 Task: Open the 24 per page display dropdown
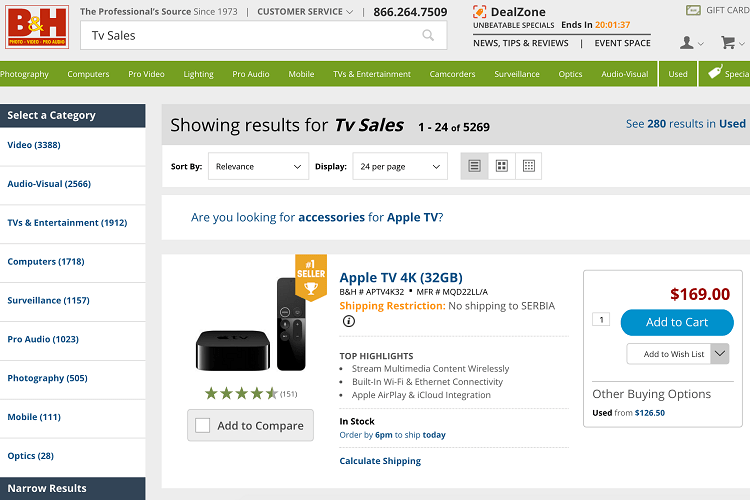400,167
